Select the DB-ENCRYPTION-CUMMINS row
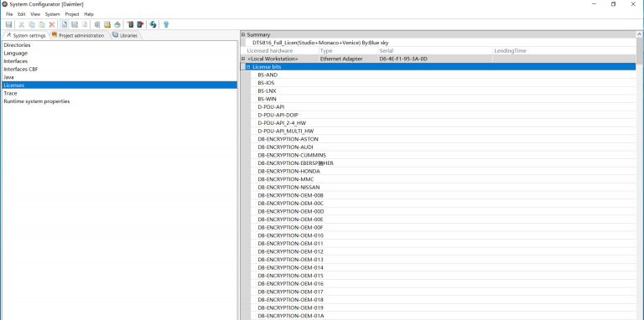The width and height of the screenshot is (644, 320). pyautogui.click(x=443, y=155)
